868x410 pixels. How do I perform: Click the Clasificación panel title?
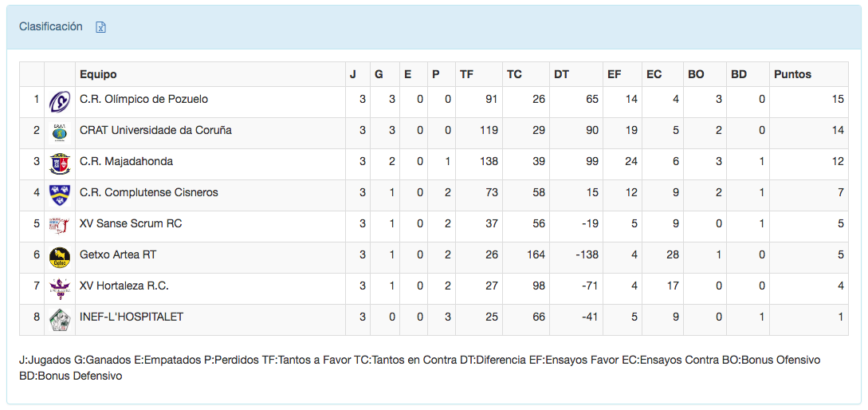[51, 27]
